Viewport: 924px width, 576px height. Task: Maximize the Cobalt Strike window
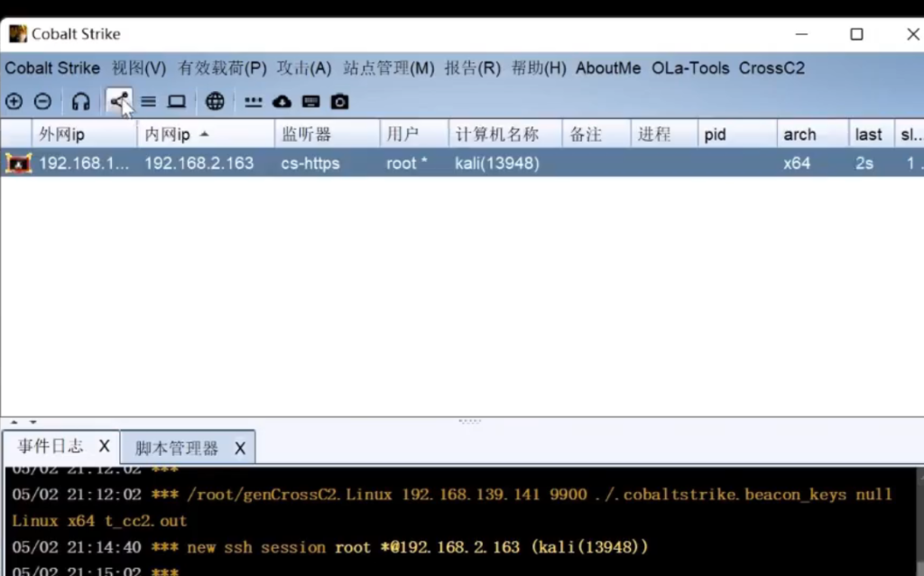pos(857,34)
